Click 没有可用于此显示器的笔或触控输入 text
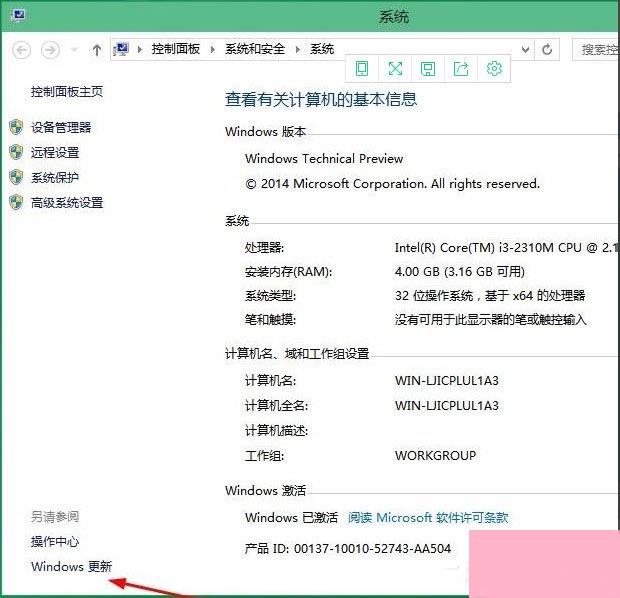This screenshot has height=598, width=620. [490, 319]
